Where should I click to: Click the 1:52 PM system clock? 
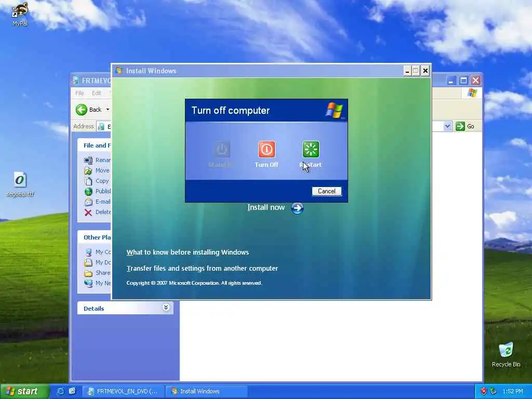pyautogui.click(x=513, y=391)
